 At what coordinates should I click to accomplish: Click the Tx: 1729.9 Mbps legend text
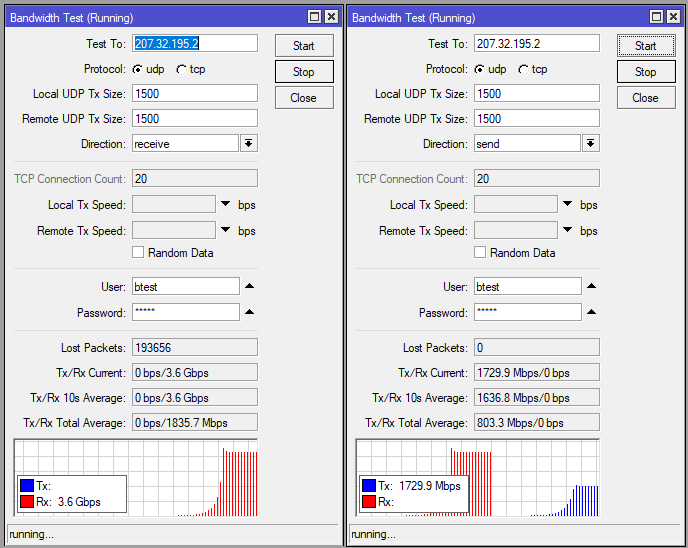[x=419, y=486]
